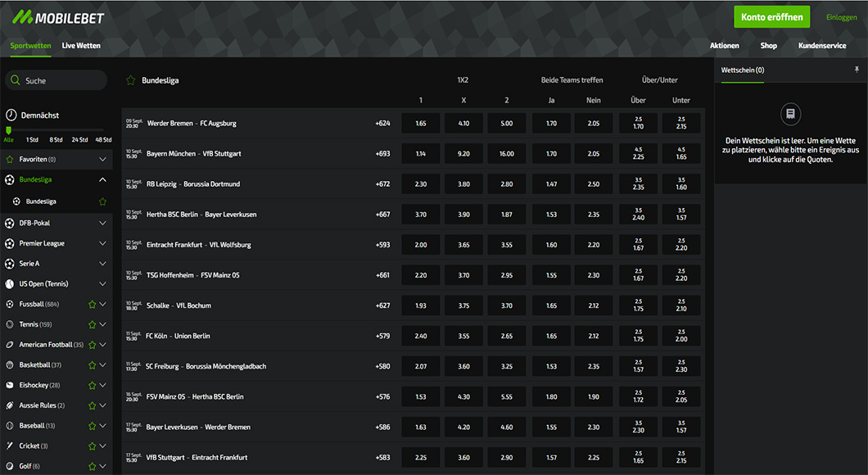Open match Schalke - VfL Bochum
Screen dimensions: 868x475
click(179, 305)
